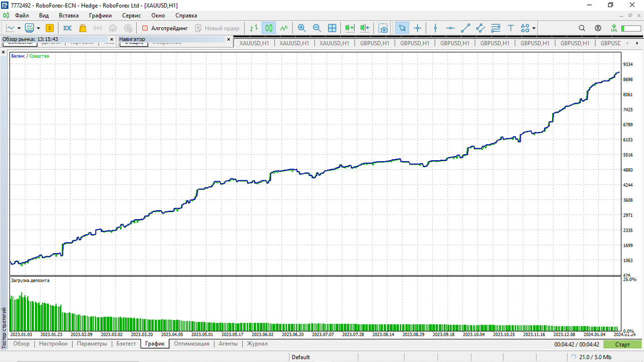Image resolution: width=644 pixels, height=362 pixels.
Task: Switch to the Параметры tester tab
Action: click(92, 344)
